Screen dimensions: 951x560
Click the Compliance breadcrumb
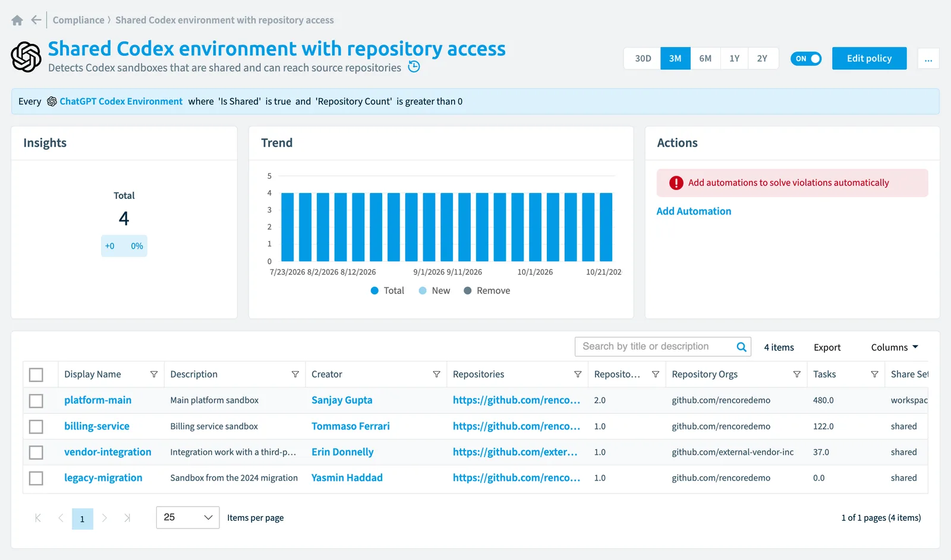78,20
